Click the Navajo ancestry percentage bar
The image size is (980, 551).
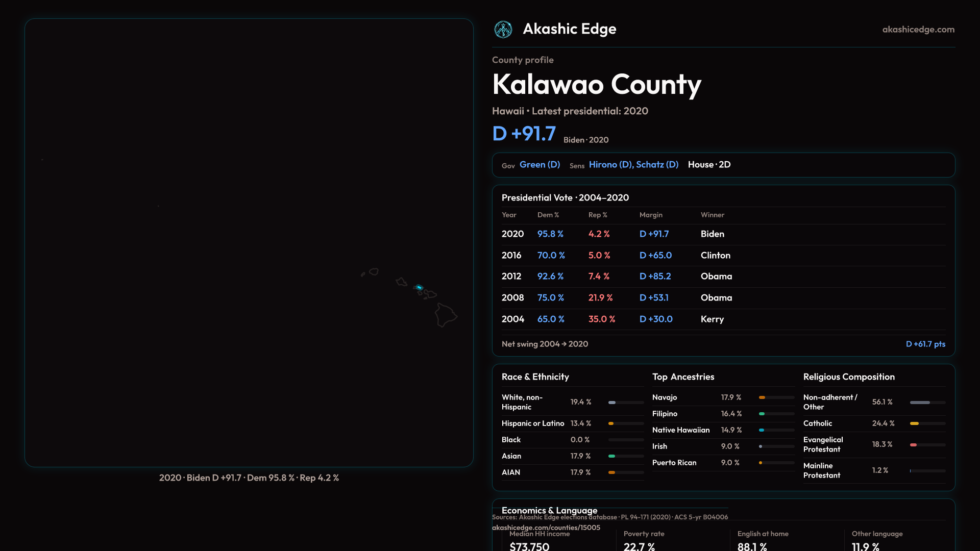click(776, 397)
